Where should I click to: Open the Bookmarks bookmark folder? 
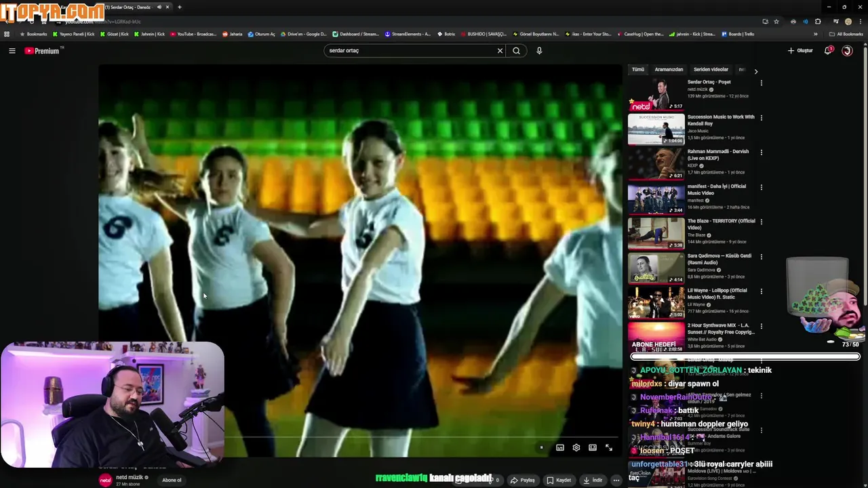click(x=33, y=34)
